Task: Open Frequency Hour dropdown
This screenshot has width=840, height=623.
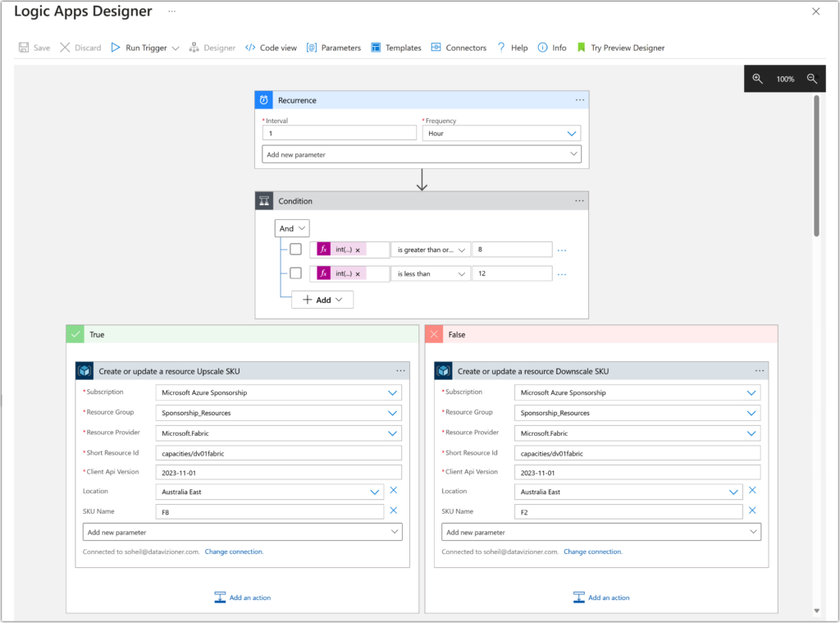Action: tap(501, 134)
